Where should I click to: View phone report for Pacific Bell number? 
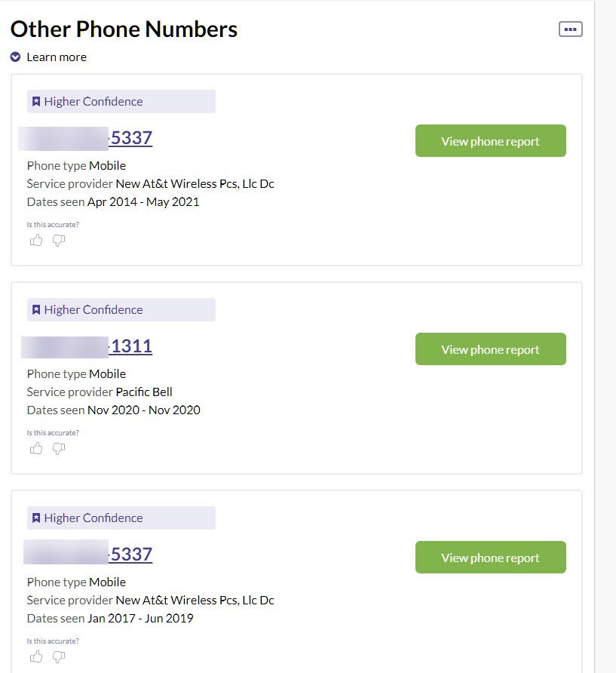pos(490,349)
